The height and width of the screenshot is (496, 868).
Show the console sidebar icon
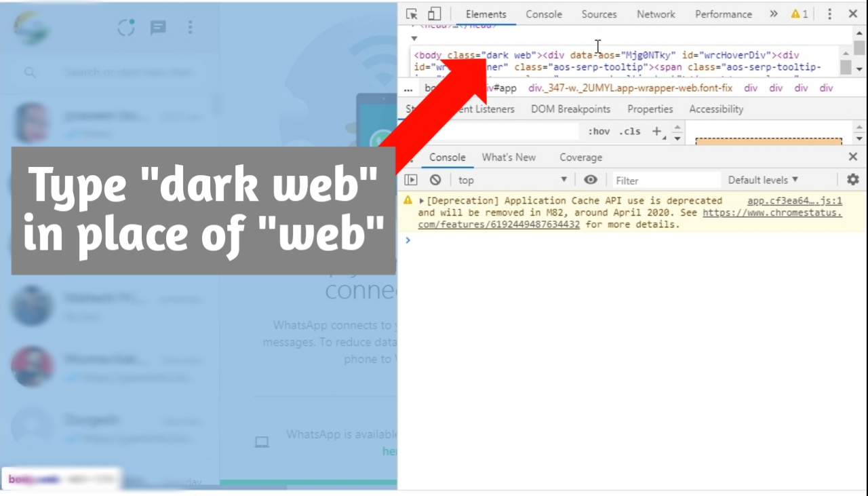pyautogui.click(x=411, y=180)
